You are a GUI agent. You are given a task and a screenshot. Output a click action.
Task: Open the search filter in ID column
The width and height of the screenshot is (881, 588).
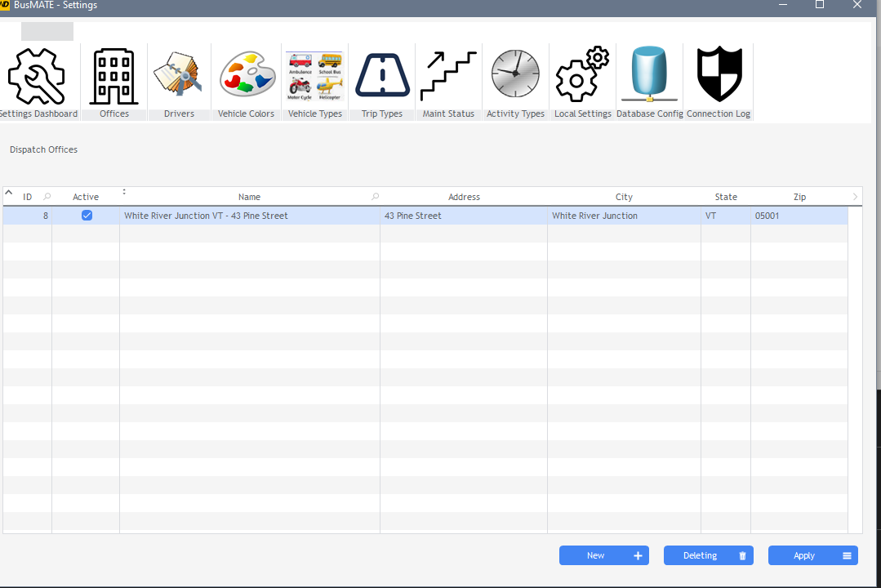click(47, 197)
